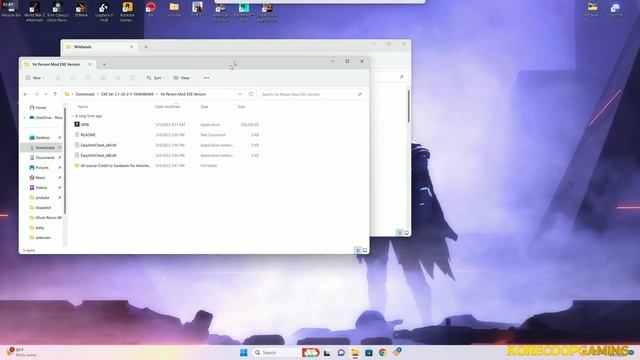Expand the address bar history dropdown
Screen dimensions: 640x360
[x=240, y=94]
